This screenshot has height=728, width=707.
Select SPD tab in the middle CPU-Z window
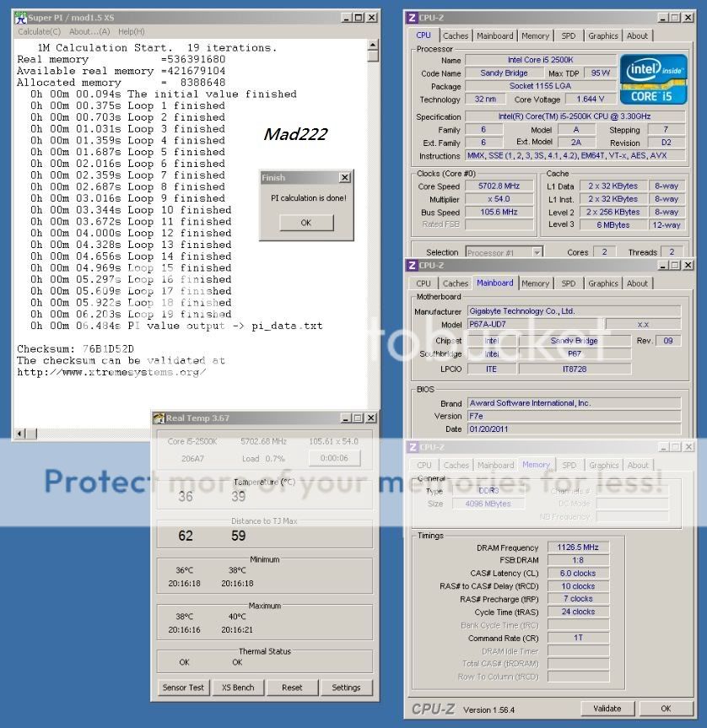coord(569,283)
